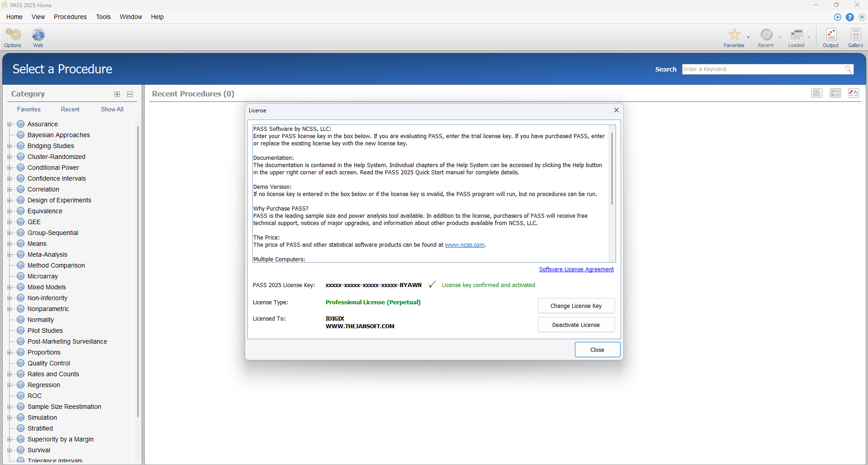
Task: Expand all categories plus icon
Action: click(117, 94)
